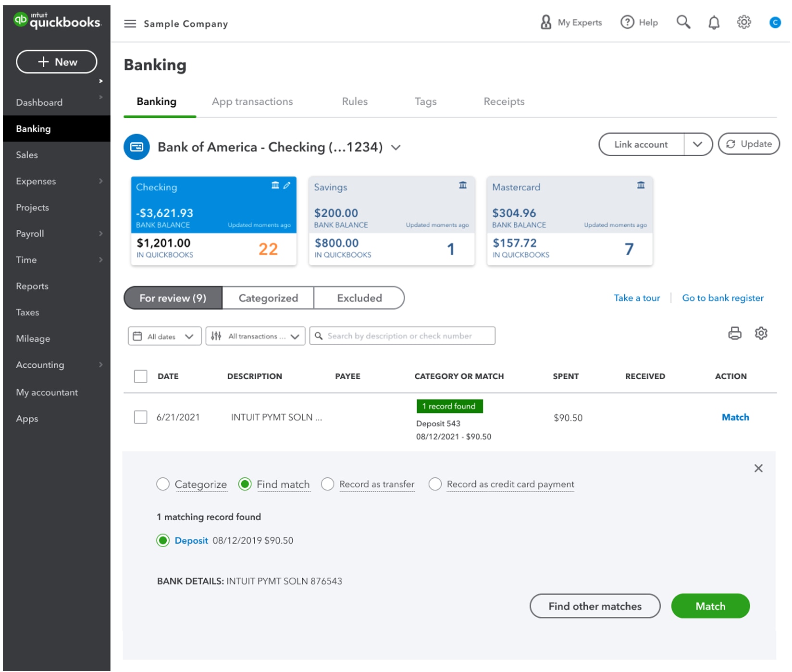This screenshot has width=792, height=672.
Task: Open the All transactions filter dropdown
Action: [255, 336]
